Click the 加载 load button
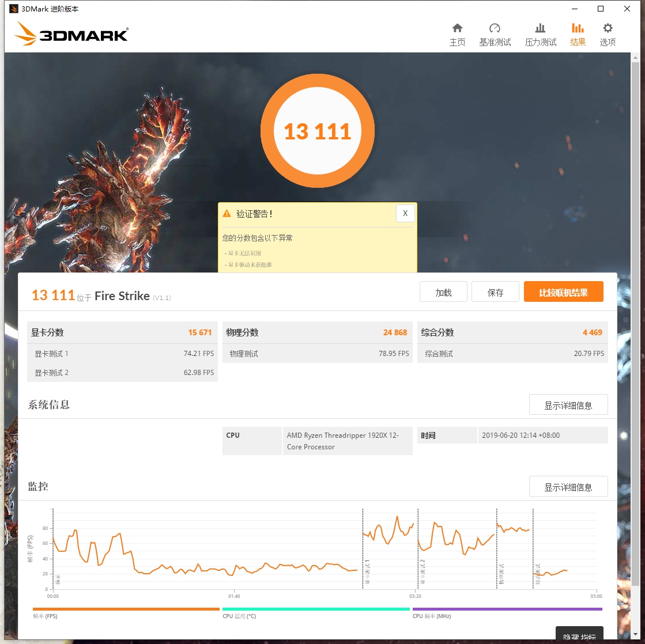 pos(443,291)
